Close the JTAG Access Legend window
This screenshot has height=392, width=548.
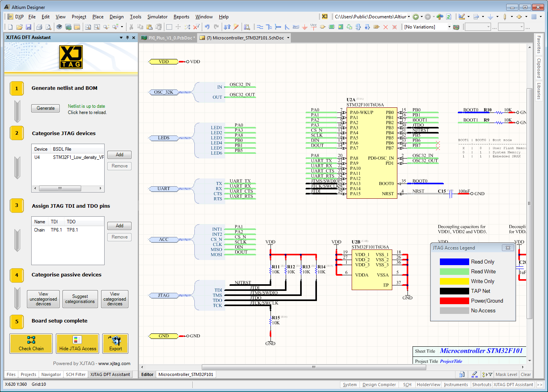507,248
